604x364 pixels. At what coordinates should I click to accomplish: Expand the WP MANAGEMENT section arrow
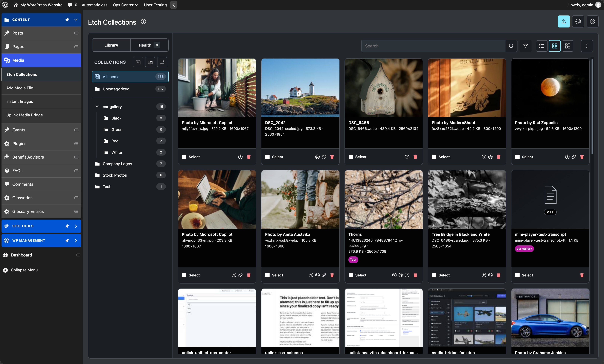tap(76, 241)
